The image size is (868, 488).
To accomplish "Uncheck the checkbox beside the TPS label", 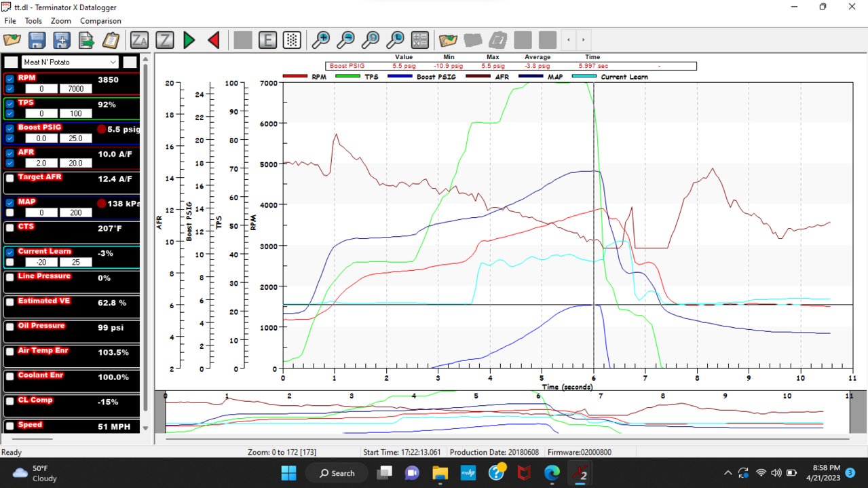I will click(10, 104).
